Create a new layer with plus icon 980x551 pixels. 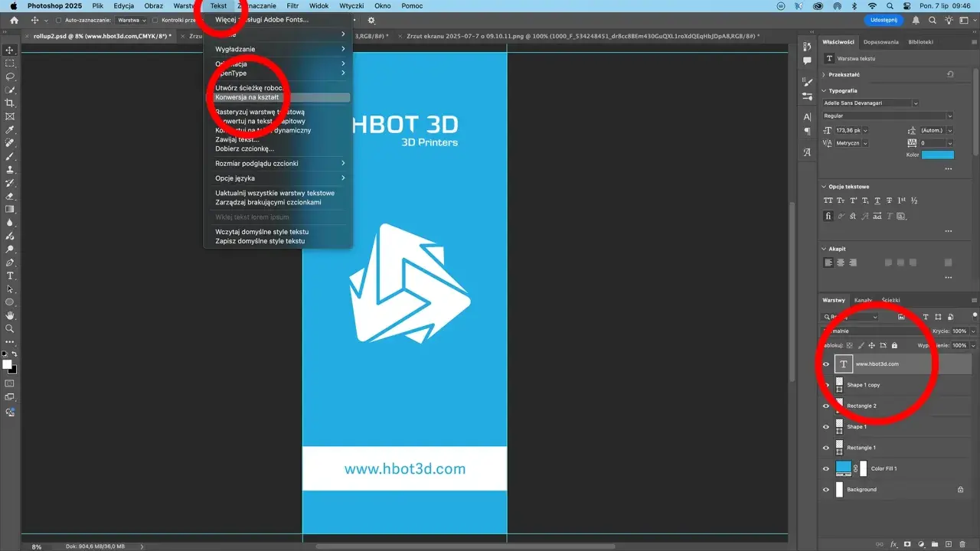[949, 544]
